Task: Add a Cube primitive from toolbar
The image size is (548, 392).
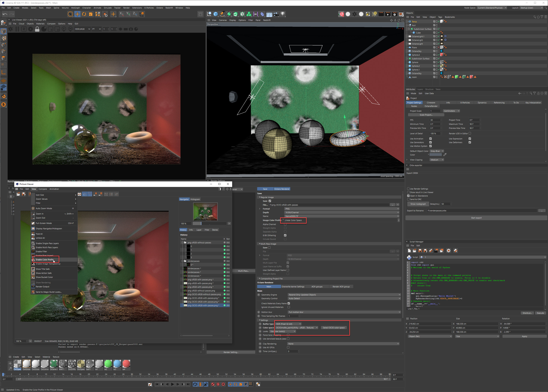Action: click(x=215, y=14)
